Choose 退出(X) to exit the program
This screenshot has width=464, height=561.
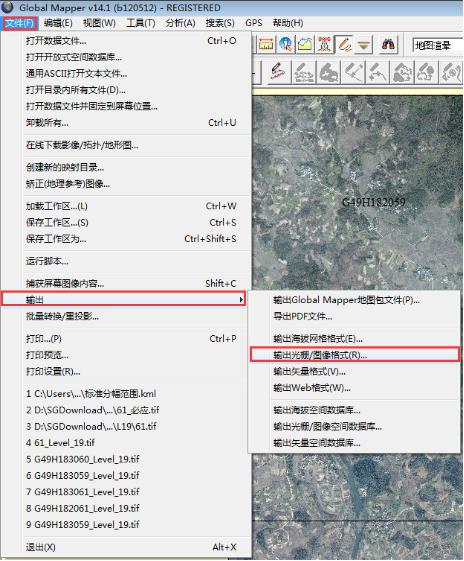click(x=40, y=547)
